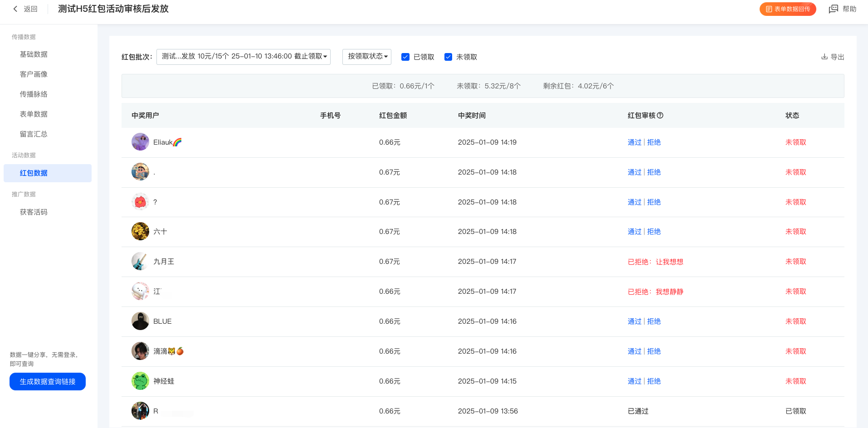Click the 表单数据回传 button
Screen dimensions: 868x428
(788, 9)
